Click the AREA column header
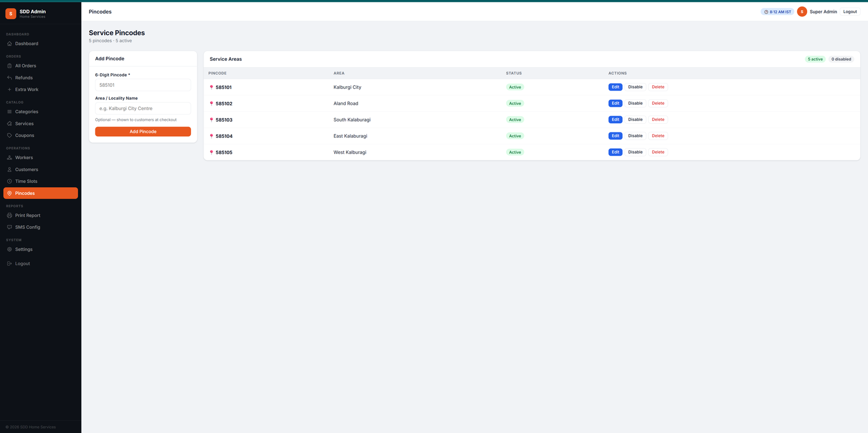The height and width of the screenshot is (433, 868). point(339,73)
